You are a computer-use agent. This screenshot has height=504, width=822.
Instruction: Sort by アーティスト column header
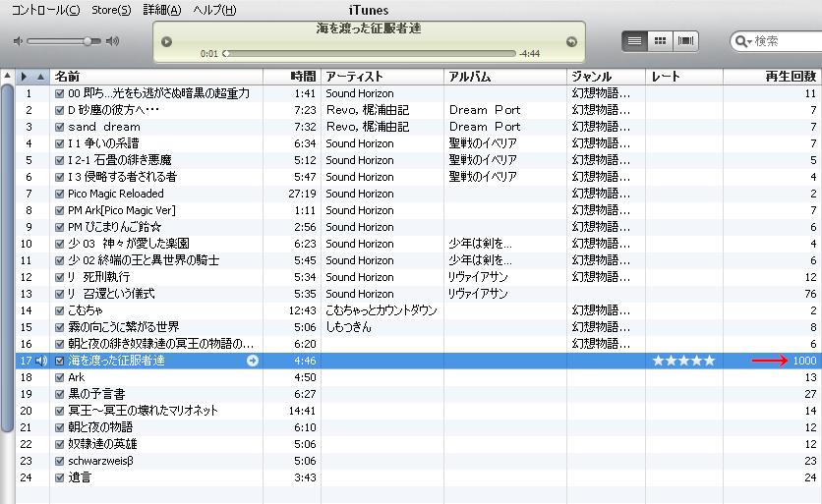pos(382,77)
